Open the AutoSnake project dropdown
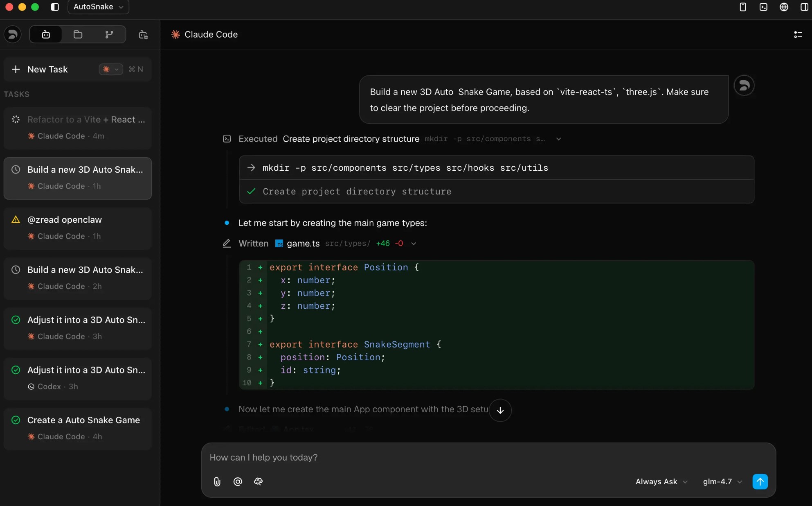812x506 pixels. pyautogui.click(x=98, y=7)
